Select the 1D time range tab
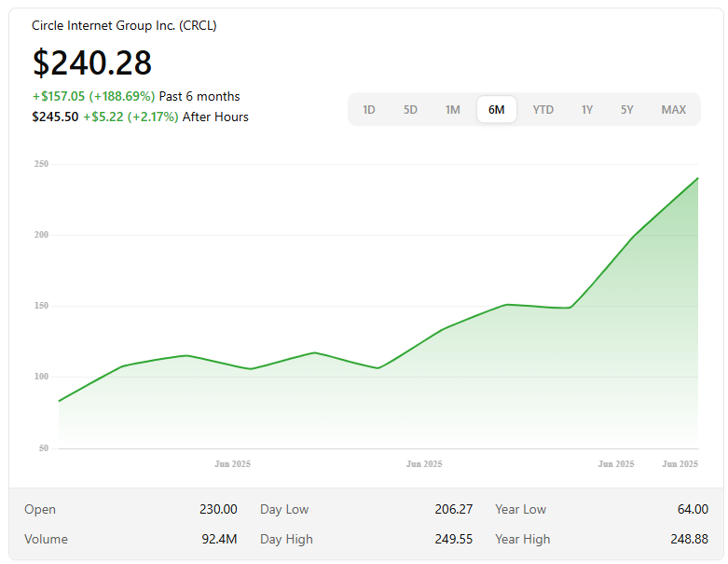 click(368, 110)
